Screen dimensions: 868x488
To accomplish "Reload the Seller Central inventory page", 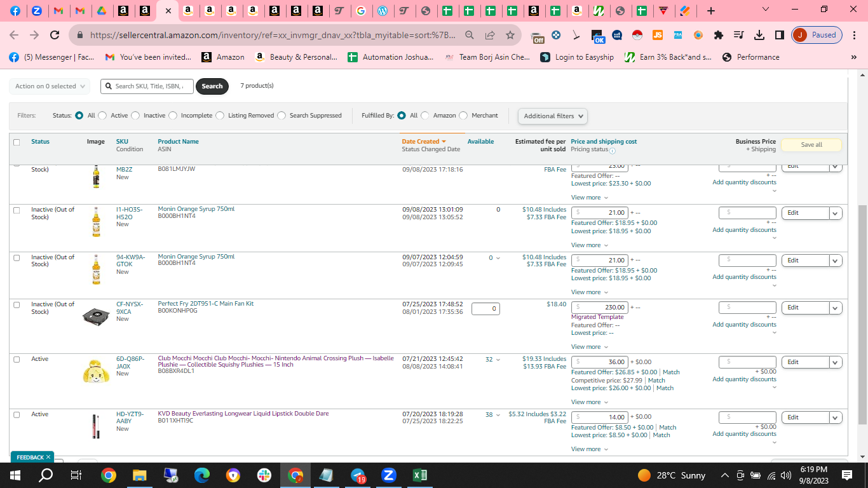I will [55, 35].
